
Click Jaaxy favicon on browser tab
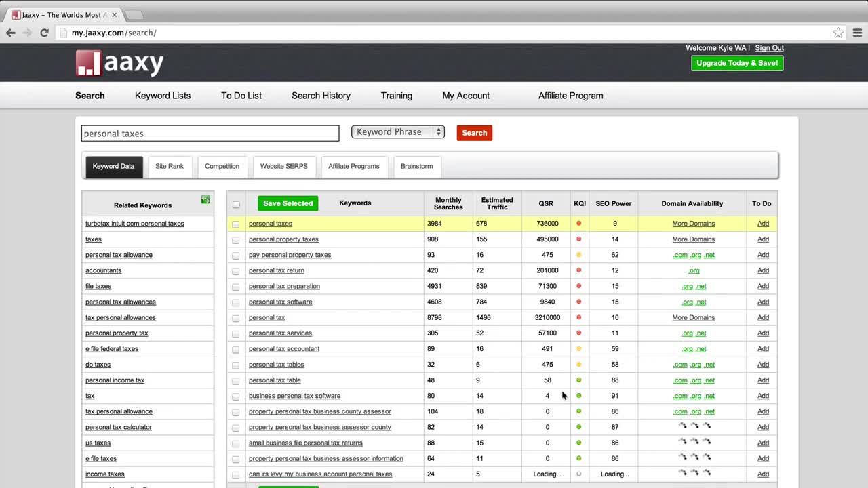coord(16,15)
